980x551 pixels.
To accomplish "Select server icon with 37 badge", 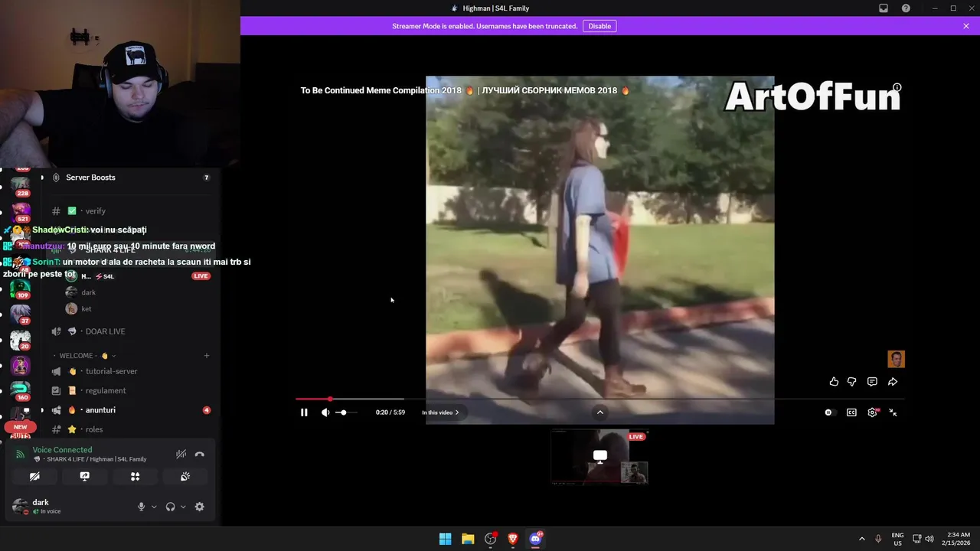I will click(20, 314).
